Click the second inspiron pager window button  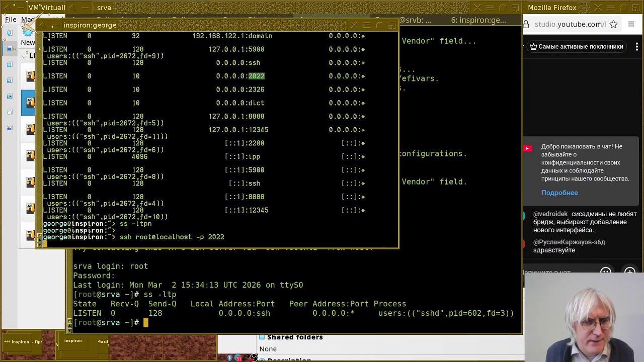coord(73,341)
